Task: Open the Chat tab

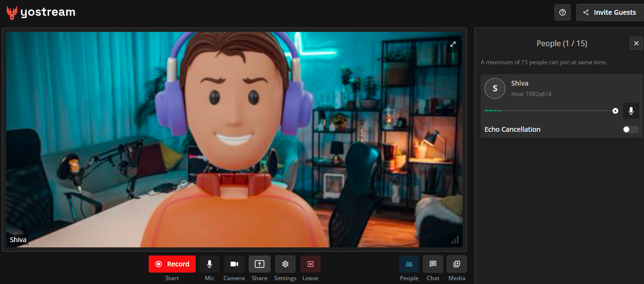Action: [x=433, y=264]
